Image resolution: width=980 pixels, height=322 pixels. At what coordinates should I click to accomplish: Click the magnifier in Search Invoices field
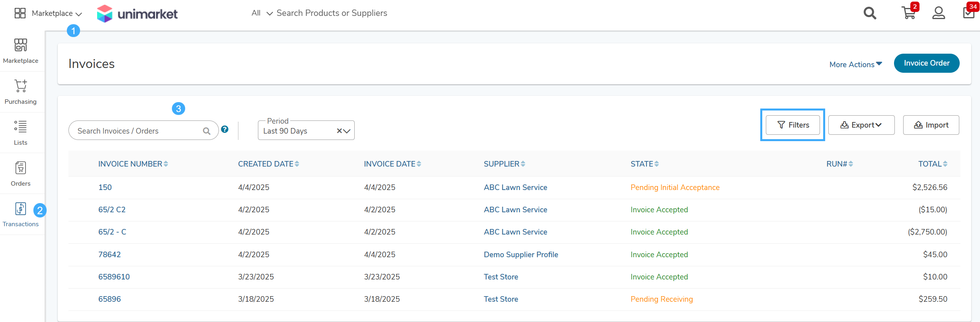point(207,131)
